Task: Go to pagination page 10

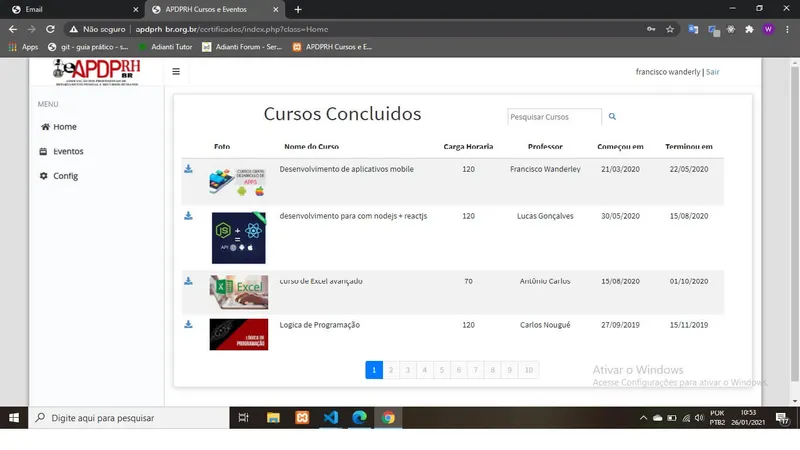Action: click(529, 370)
